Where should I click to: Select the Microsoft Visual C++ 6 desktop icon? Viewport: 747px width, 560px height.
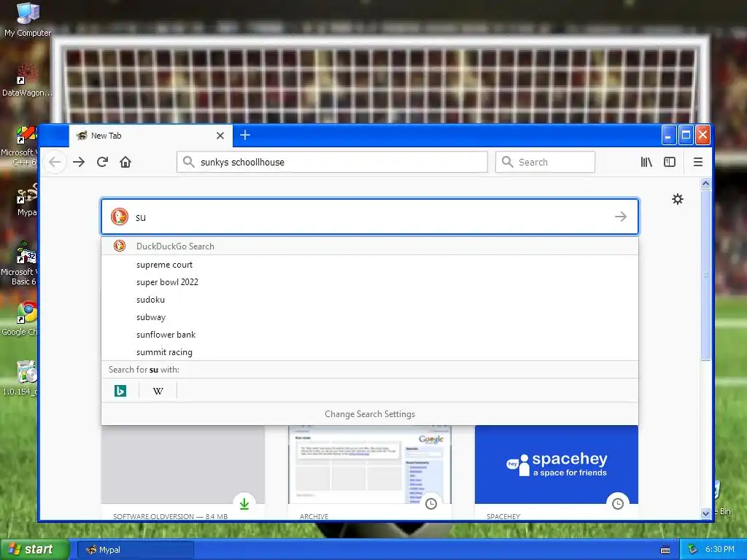tap(20, 145)
